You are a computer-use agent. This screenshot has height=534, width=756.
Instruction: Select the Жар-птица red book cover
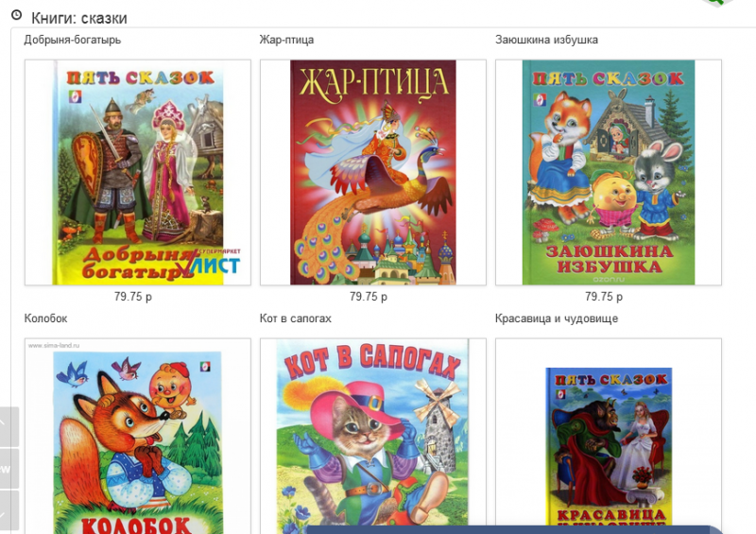373,172
